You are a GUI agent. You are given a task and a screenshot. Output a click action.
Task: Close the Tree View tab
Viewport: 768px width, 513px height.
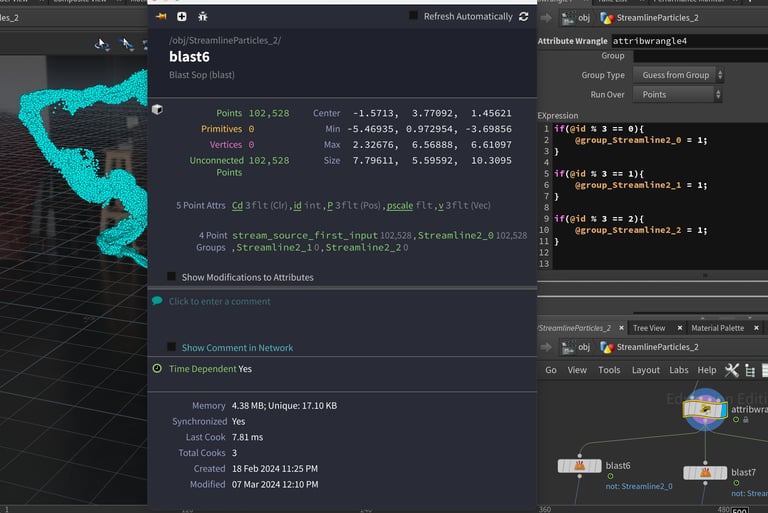(x=680, y=328)
